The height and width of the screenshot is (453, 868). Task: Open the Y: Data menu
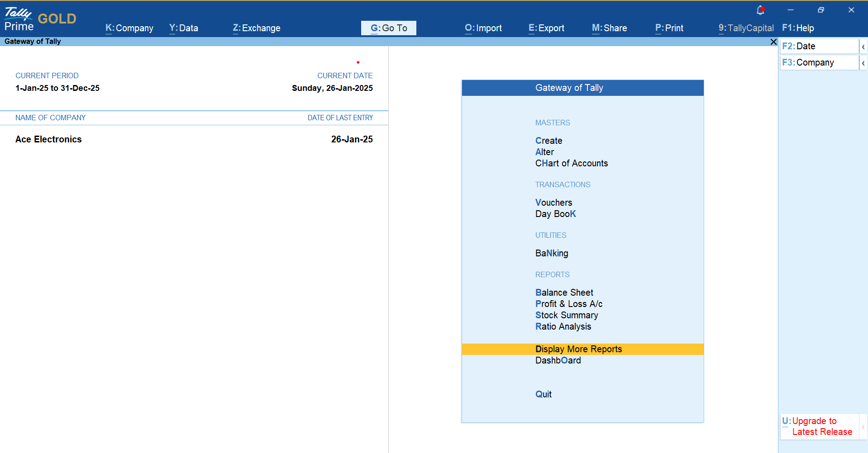(184, 28)
